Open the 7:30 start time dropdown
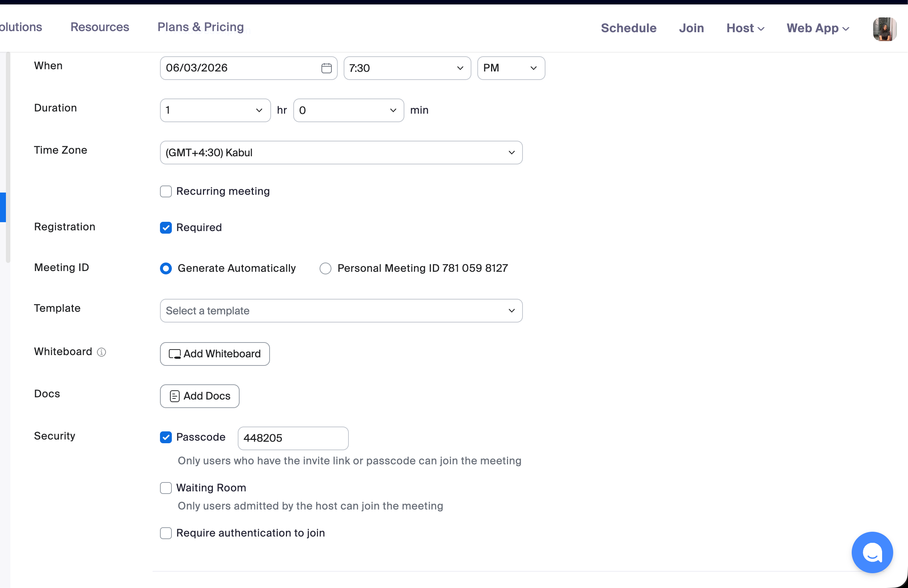This screenshot has width=908, height=588. (407, 68)
